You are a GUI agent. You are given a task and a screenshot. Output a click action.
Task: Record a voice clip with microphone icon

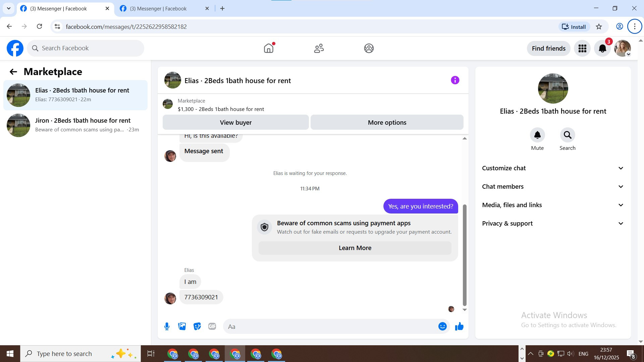click(x=167, y=326)
